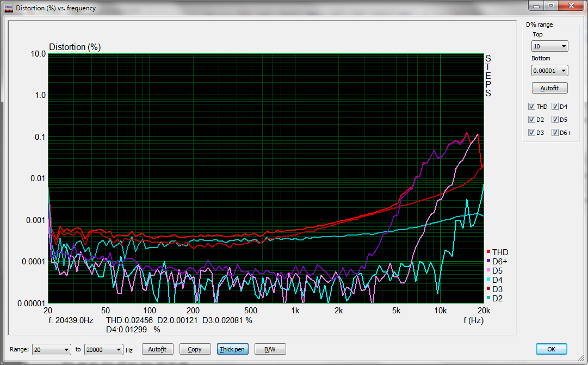The image size is (588, 365).
Task: Uncheck the D6+ checkbox
Action: pyautogui.click(x=555, y=133)
